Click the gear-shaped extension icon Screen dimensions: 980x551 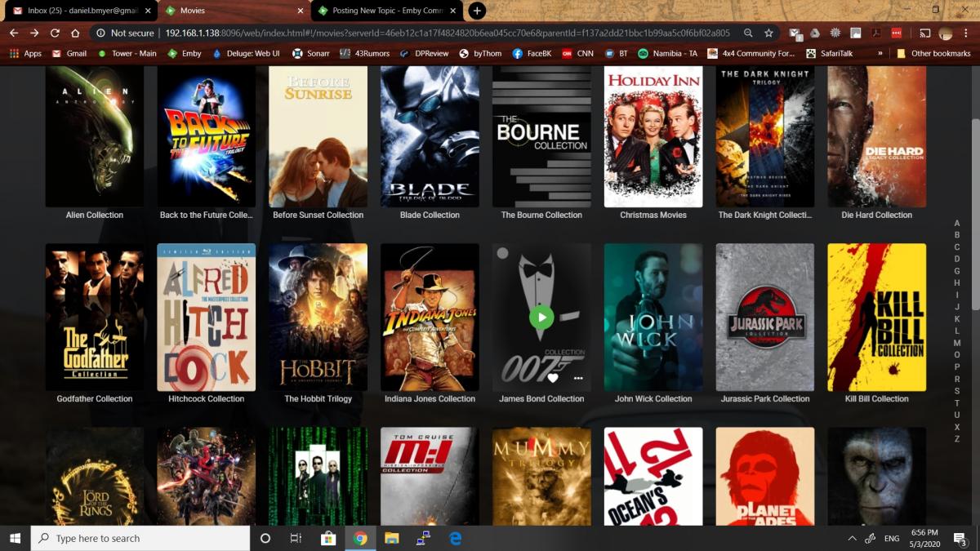coord(835,33)
